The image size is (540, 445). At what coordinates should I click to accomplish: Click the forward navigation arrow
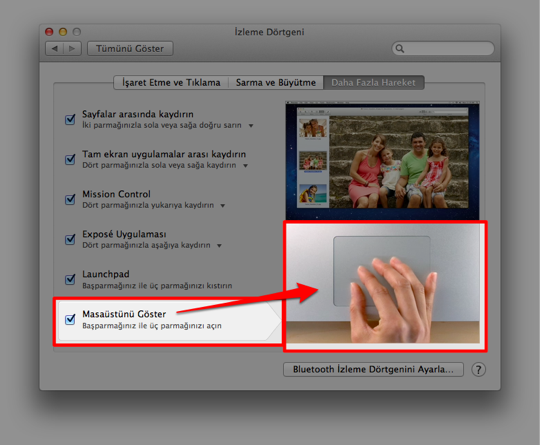click(72, 49)
